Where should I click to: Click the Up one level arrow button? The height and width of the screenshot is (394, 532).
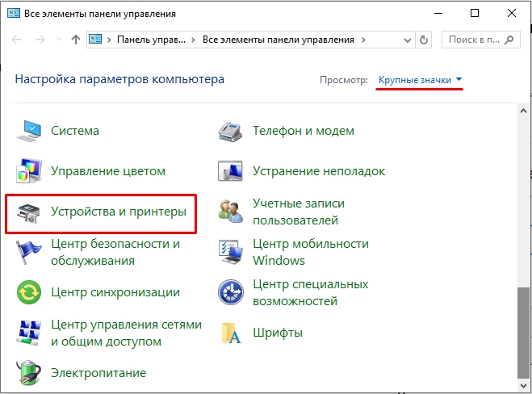pos(75,39)
